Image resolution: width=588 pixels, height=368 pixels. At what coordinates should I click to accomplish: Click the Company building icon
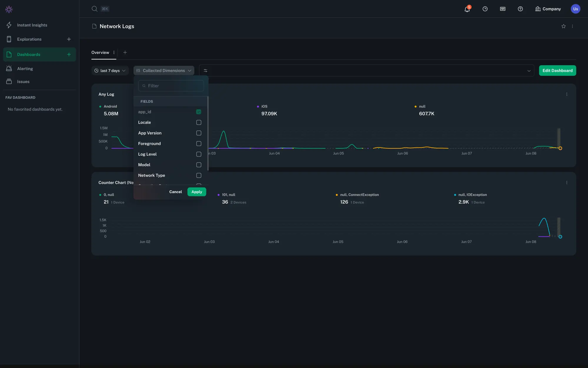click(538, 9)
